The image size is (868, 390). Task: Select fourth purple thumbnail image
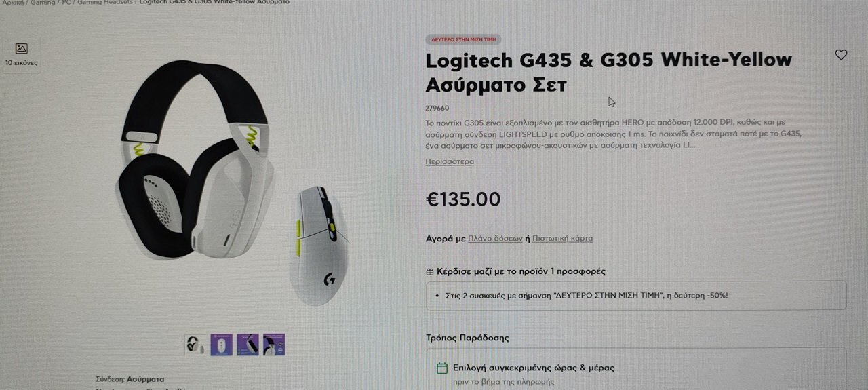coord(274,345)
